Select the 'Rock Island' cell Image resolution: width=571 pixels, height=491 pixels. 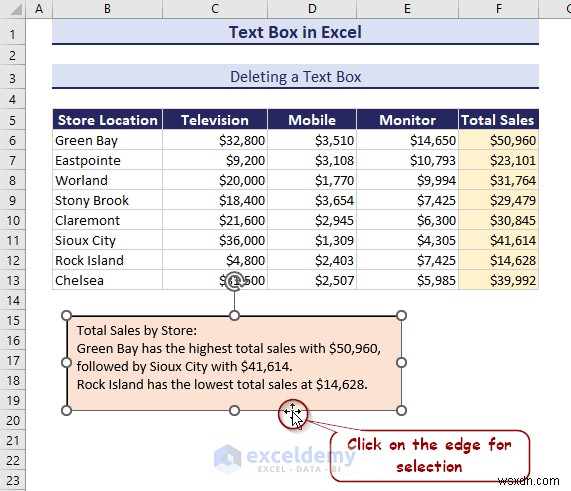pyautogui.click(x=107, y=260)
